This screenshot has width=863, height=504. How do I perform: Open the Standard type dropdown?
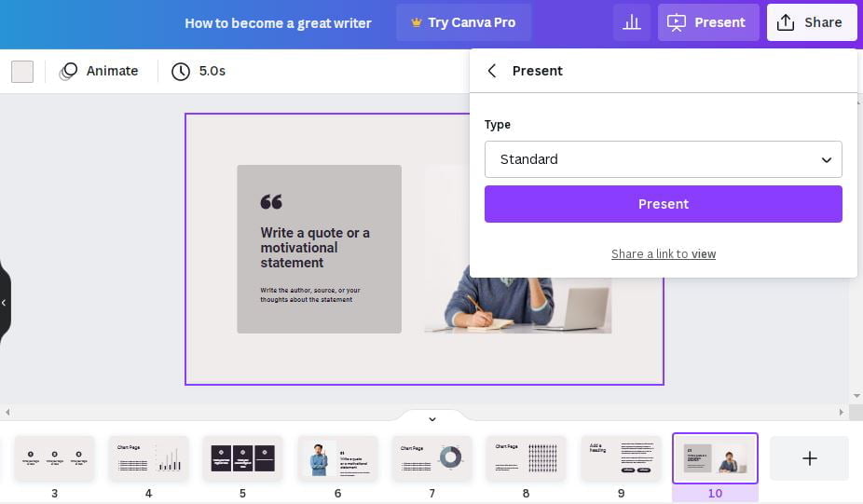pos(664,159)
